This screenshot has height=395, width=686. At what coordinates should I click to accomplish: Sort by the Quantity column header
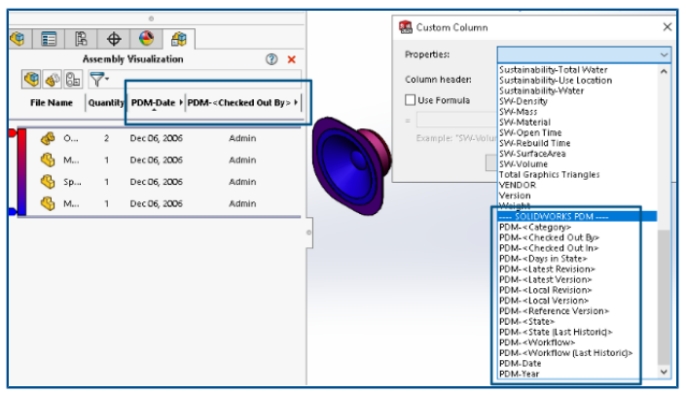[106, 102]
